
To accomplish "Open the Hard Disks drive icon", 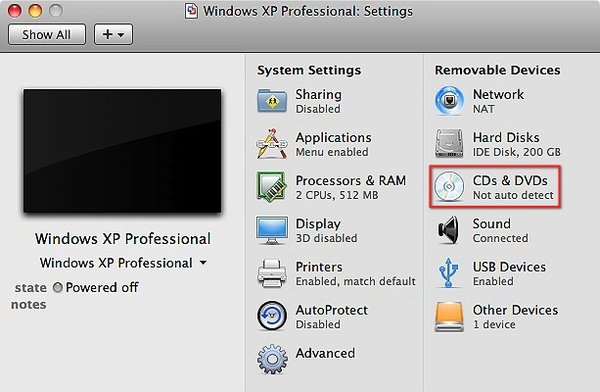I will (x=449, y=144).
